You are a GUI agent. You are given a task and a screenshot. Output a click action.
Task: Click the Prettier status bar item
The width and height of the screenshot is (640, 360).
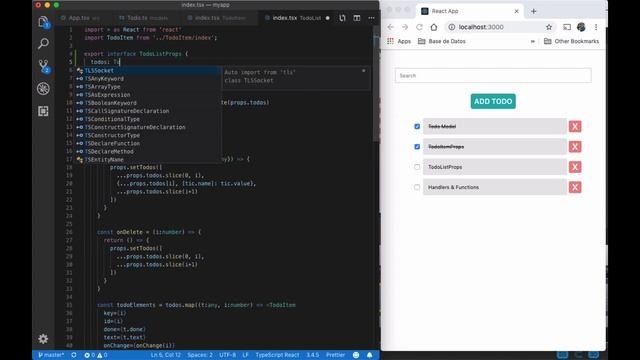pyautogui.click(x=336, y=355)
